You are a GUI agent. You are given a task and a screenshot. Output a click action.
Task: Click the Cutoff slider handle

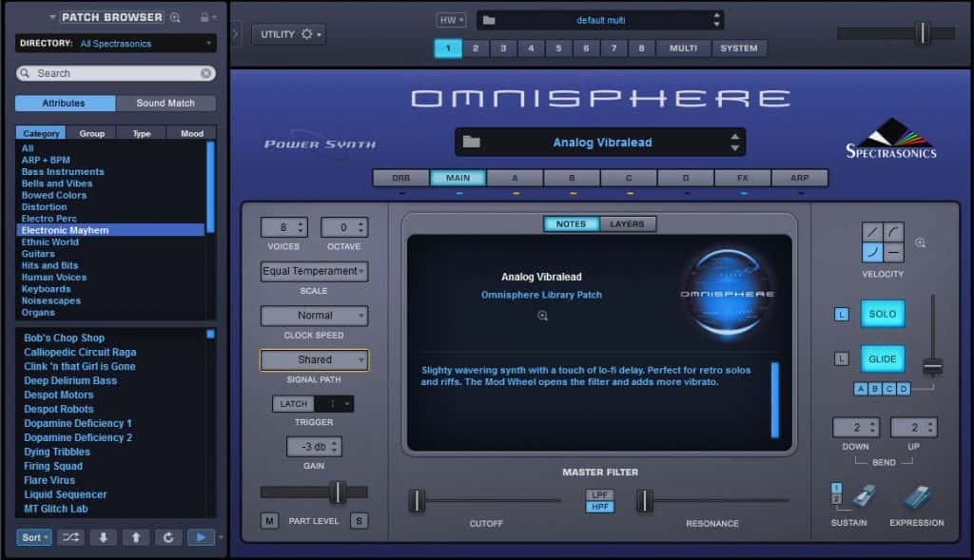[416, 501]
